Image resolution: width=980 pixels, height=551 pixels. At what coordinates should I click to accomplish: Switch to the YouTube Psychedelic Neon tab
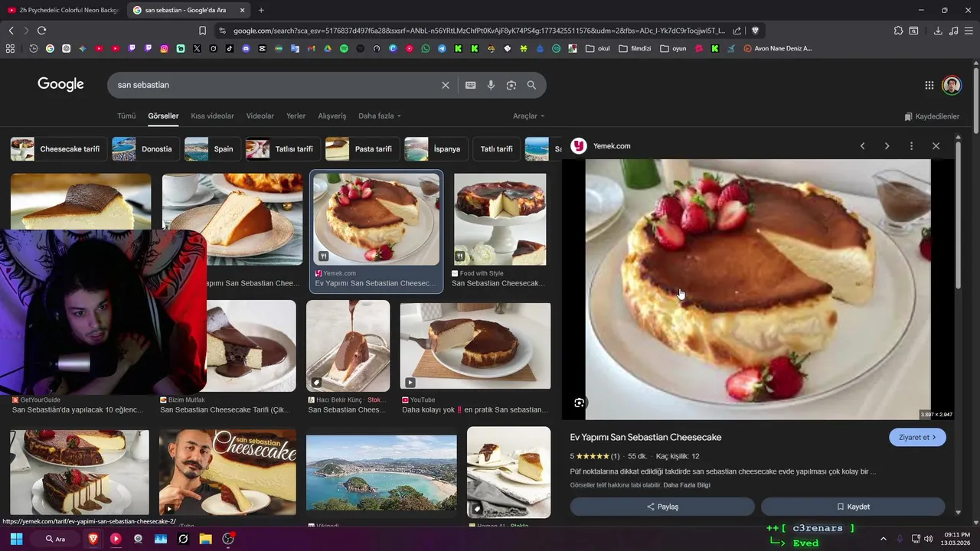click(63, 10)
